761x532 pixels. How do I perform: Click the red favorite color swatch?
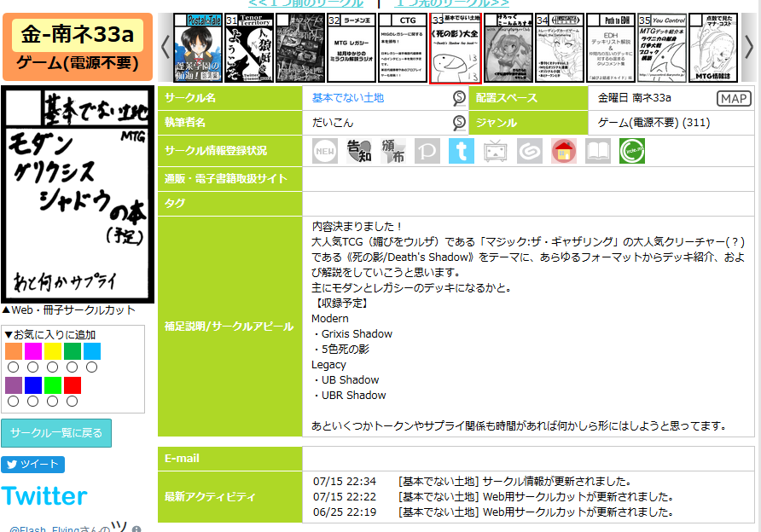pos(73,385)
